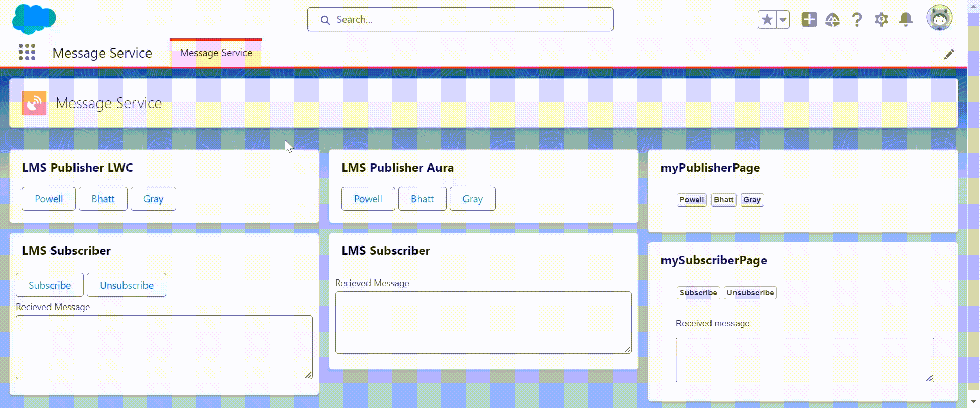Open the Setup gear icon
Screen dimensions: 980x408
point(881,20)
